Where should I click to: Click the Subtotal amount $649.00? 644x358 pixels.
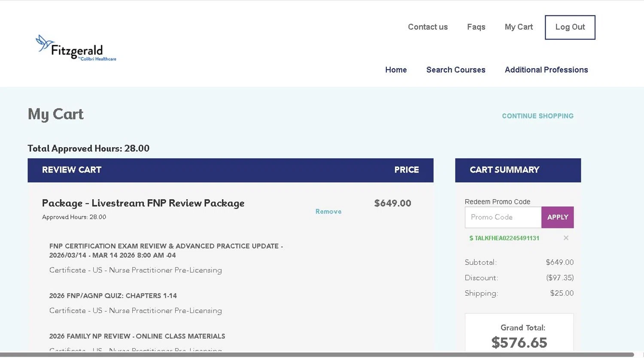click(x=559, y=262)
